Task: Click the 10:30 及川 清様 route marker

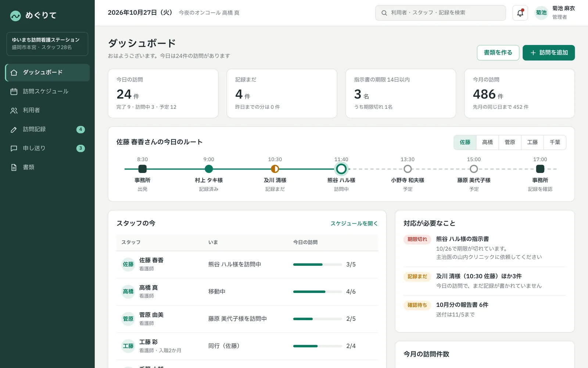Action: [x=275, y=169]
